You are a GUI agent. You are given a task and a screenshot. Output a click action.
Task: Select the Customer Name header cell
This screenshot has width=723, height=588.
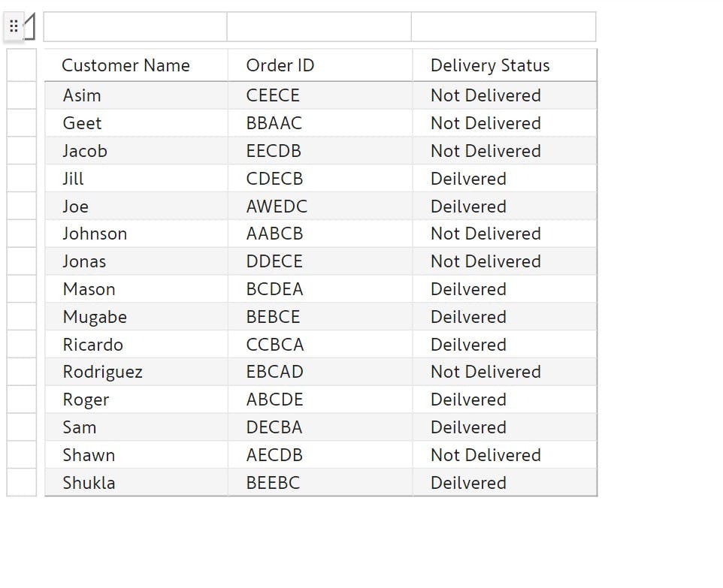click(x=136, y=65)
